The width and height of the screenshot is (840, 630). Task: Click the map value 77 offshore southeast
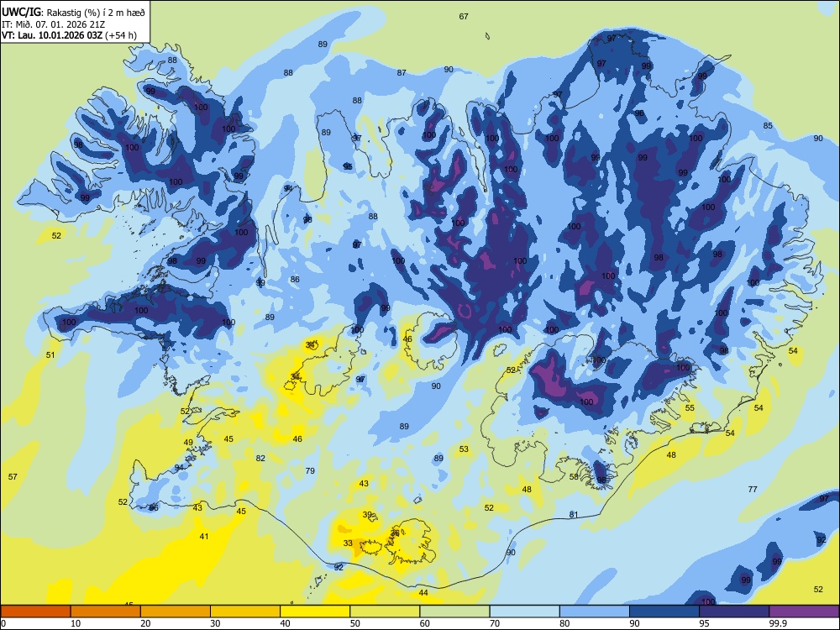(x=753, y=489)
